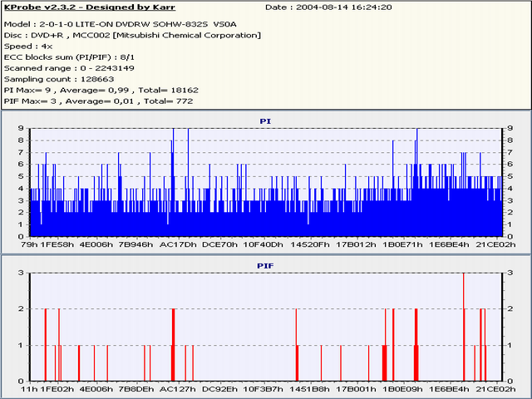Click the 'DCE70h' axis label
532x399 pixels.
click(x=219, y=244)
